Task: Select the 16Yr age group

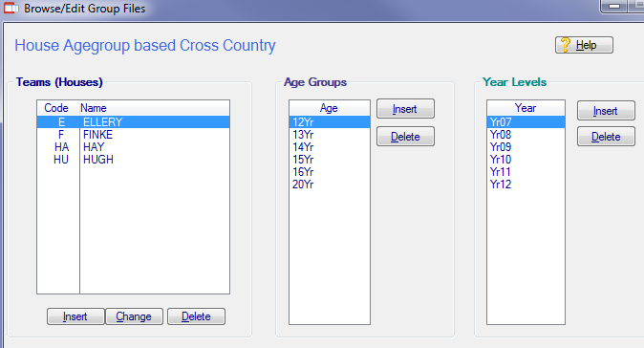Action: (x=330, y=172)
